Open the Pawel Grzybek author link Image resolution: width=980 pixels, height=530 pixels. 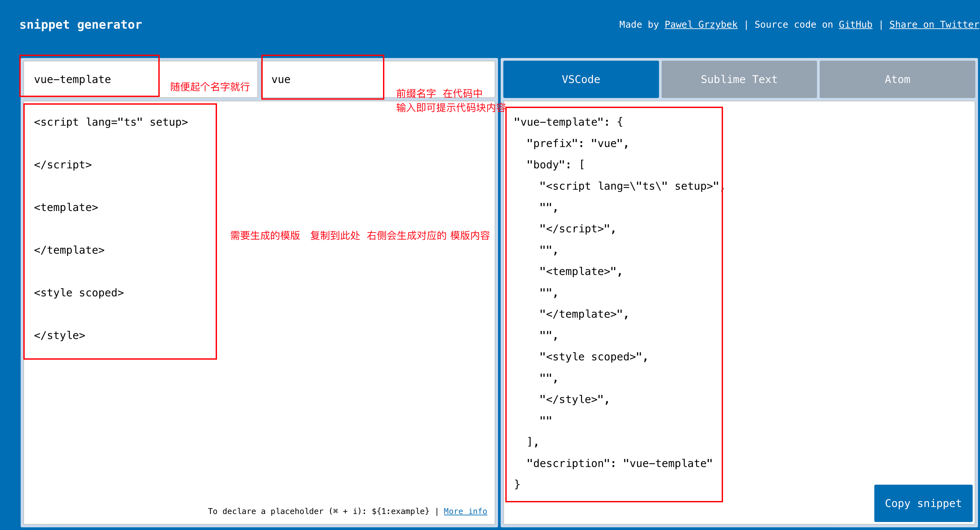point(700,25)
